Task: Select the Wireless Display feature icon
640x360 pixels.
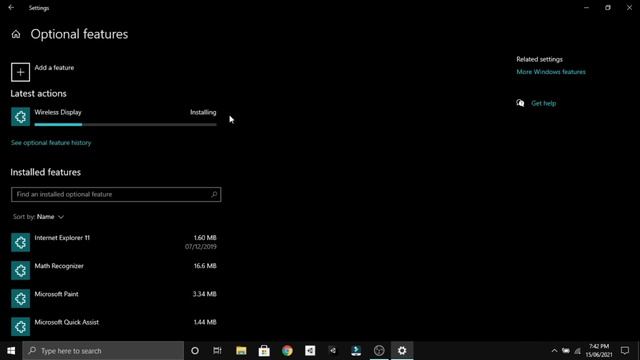Action: pyautogui.click(x=20, y=117)
